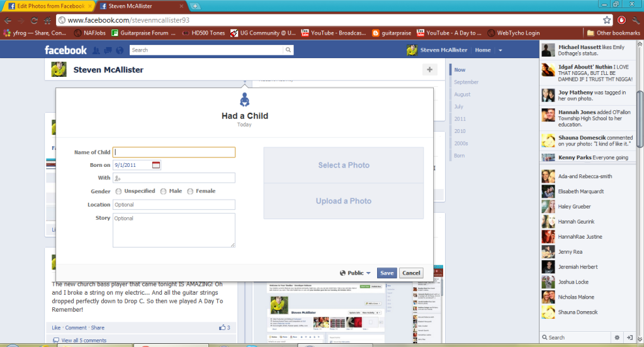Reload the page in browser
Viewport: 644px width, 347px height.
pyautogui.click(x=34, y=20)
